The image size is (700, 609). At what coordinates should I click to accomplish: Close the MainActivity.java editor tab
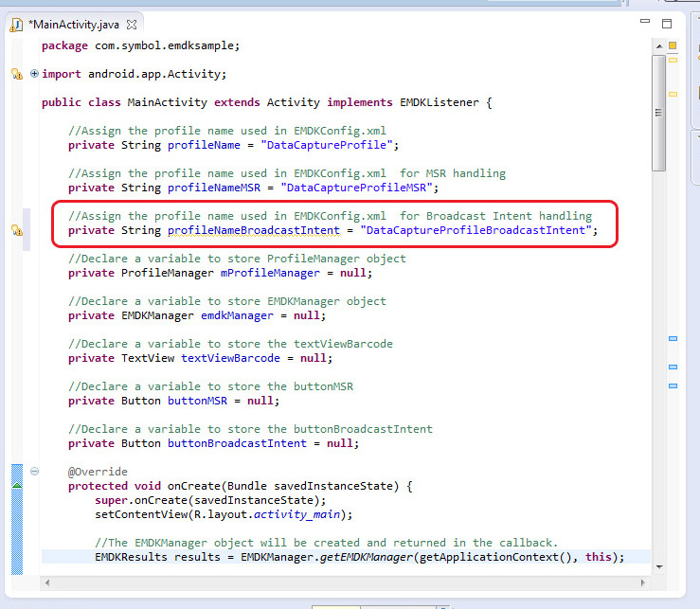click(x=132, y=24)
